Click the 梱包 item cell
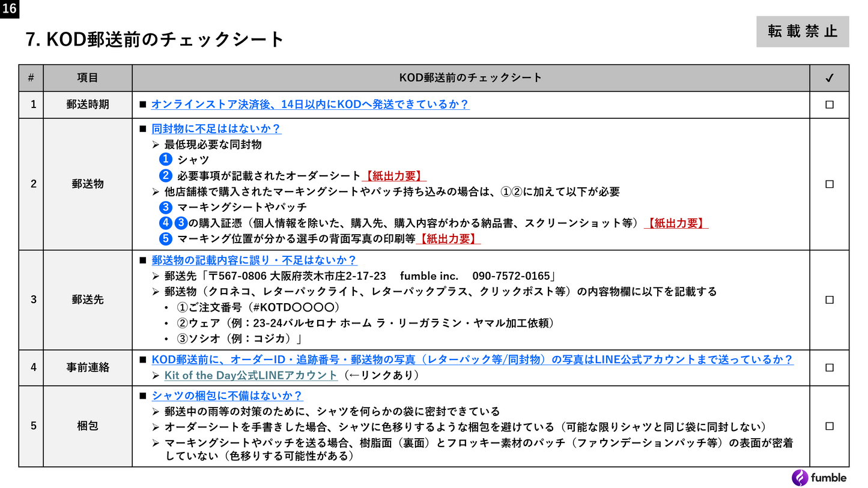 click(88, 426)
